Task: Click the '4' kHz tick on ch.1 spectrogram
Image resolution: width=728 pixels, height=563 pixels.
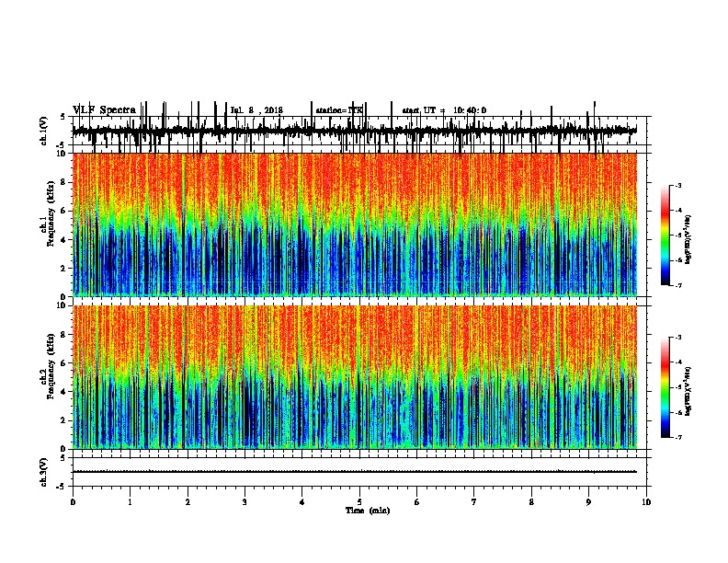Action: (64, 240)
